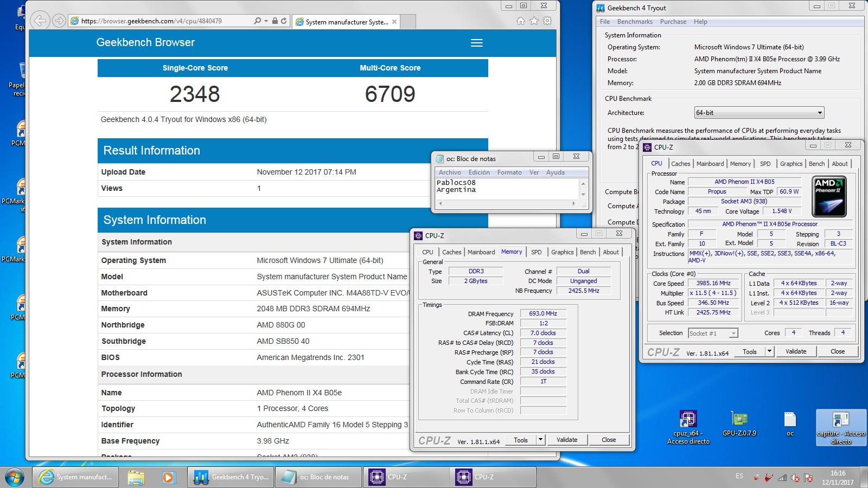Open Notepad Ayuda menu
Viewport: 868px width, 488px height.
pos(555,172)
